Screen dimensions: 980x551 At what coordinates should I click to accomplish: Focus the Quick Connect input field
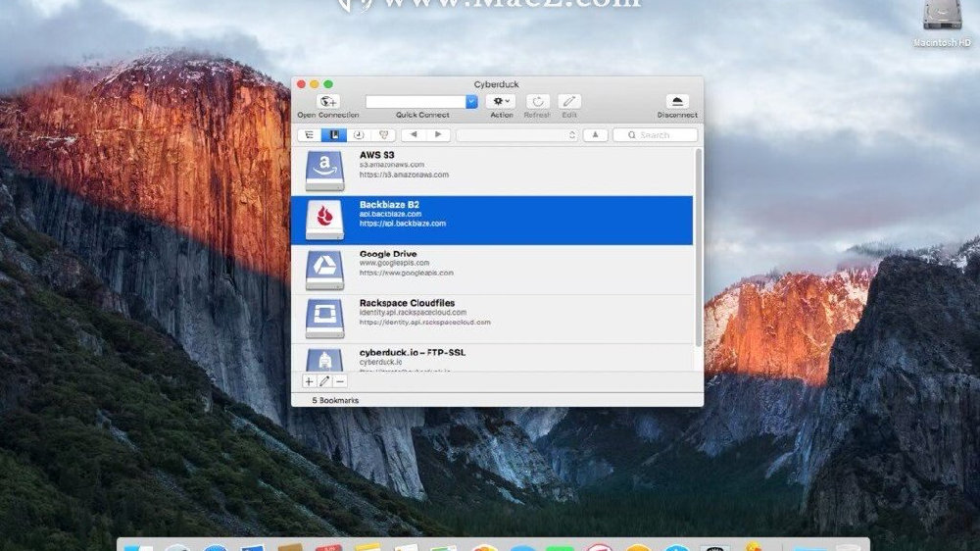point(416,101)
